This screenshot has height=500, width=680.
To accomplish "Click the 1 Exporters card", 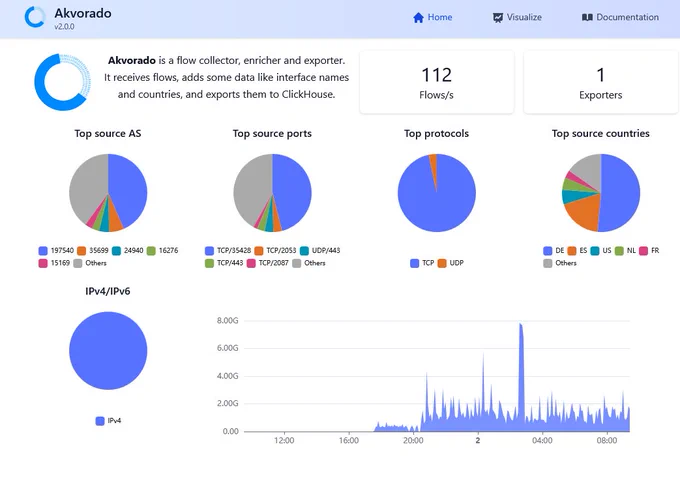I will [x=601, y=82].
